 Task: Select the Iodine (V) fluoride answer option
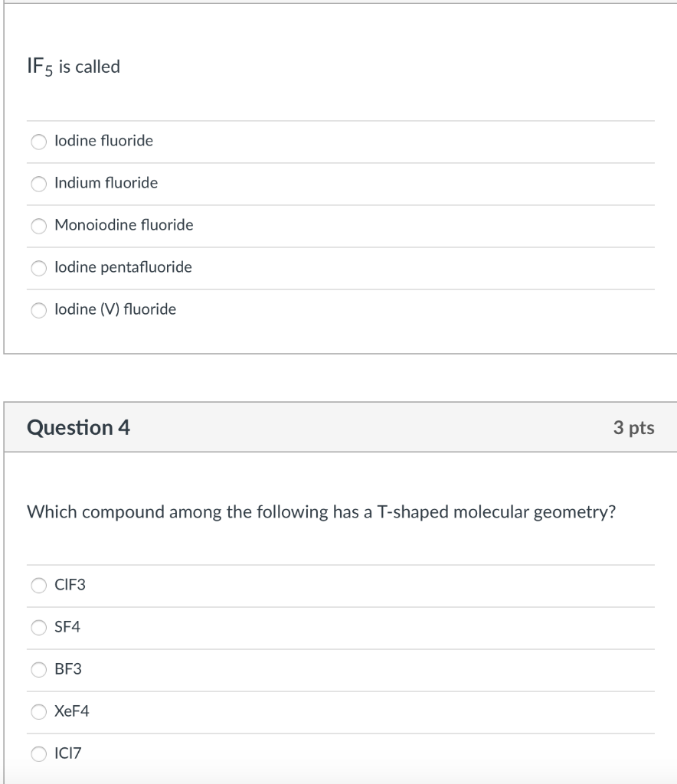point(38,309)
